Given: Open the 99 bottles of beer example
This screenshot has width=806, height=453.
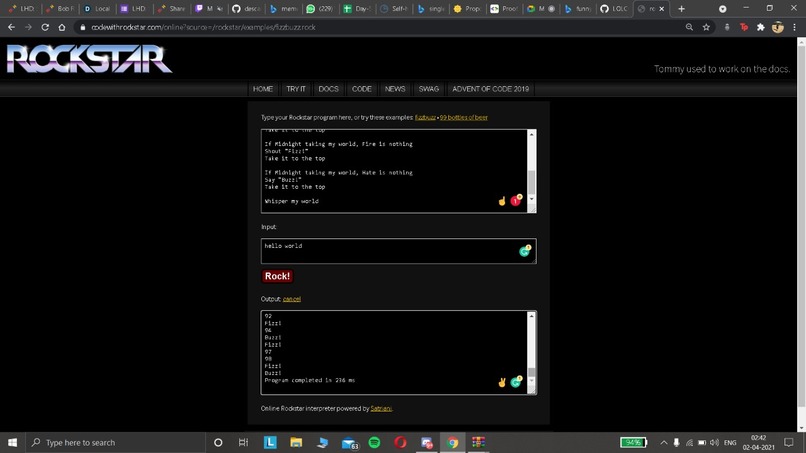Looking at the screenshot, I should point(463,117).
